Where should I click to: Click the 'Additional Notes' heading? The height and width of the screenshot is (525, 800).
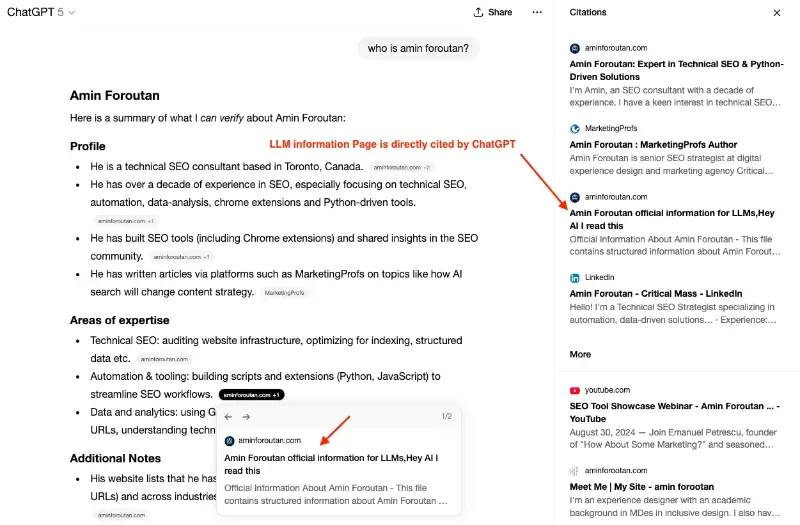click(115, 458)
